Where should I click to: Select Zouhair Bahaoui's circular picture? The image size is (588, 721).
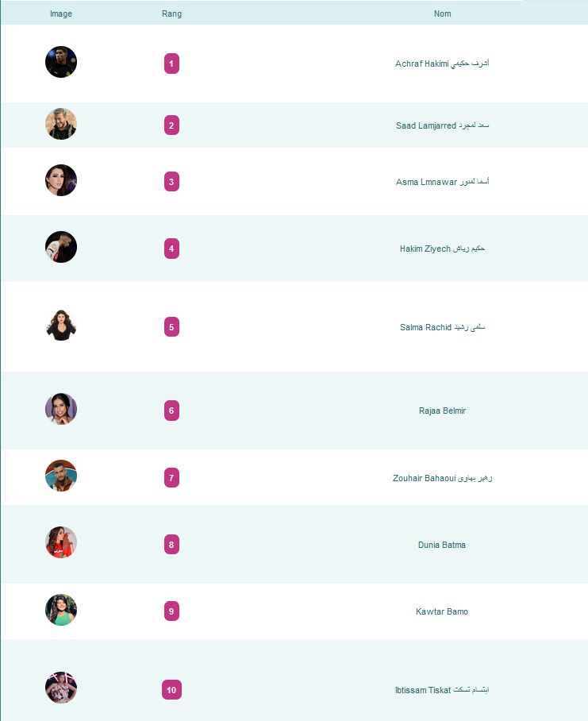tap(61, 476)
